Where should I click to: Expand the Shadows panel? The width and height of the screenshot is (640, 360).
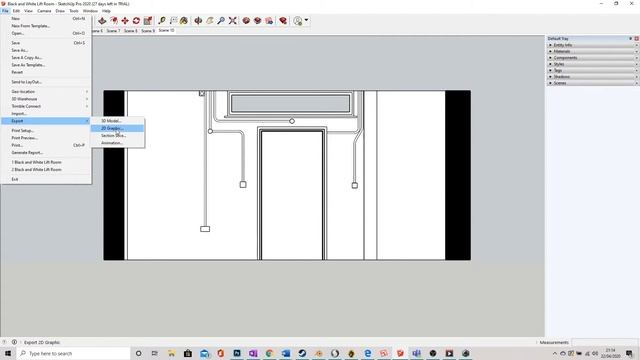click(x=593, y=77)
